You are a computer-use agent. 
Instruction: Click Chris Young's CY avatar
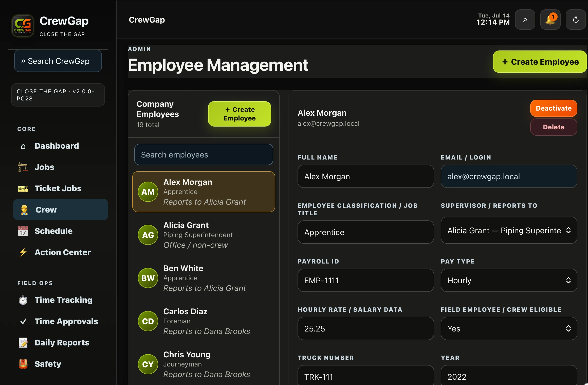[x=148, y=364]
